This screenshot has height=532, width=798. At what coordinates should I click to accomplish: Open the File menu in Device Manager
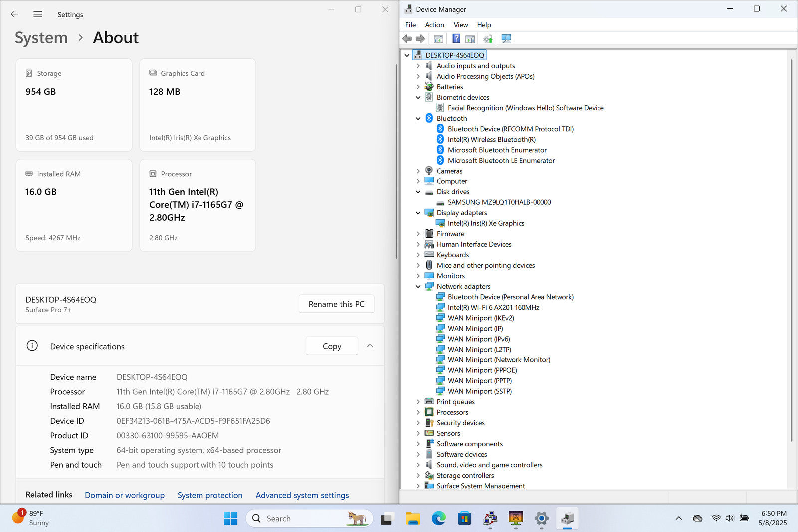(x=410, y=25)
